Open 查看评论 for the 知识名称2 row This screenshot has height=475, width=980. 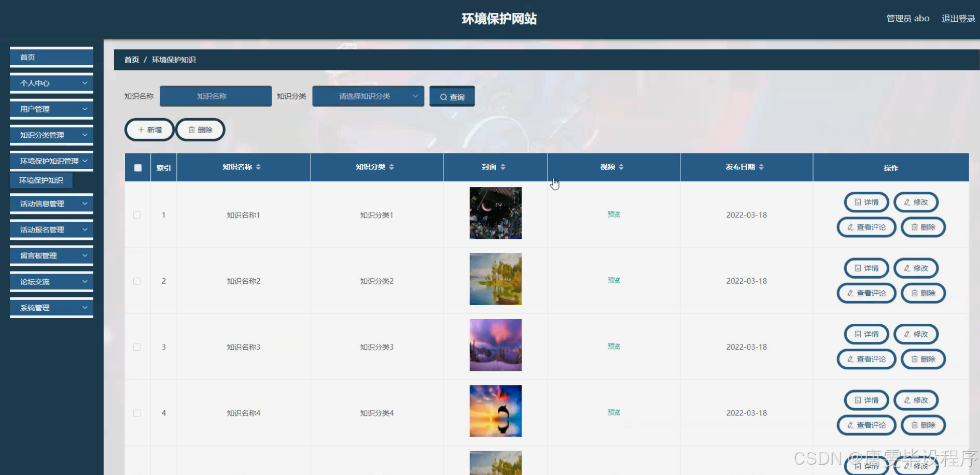pyautogui.click(x=866, y=293)
